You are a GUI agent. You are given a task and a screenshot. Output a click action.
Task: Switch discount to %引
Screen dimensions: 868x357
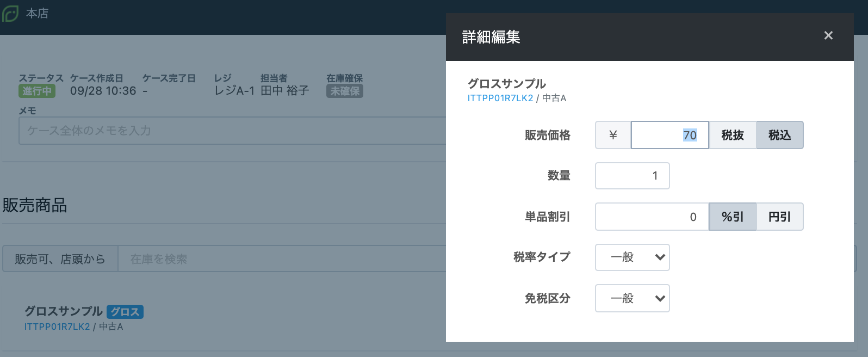732,217
